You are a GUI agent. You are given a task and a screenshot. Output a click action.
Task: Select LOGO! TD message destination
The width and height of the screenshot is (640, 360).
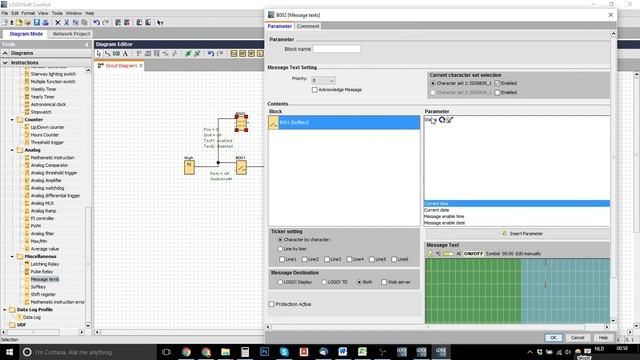point(324,282)
